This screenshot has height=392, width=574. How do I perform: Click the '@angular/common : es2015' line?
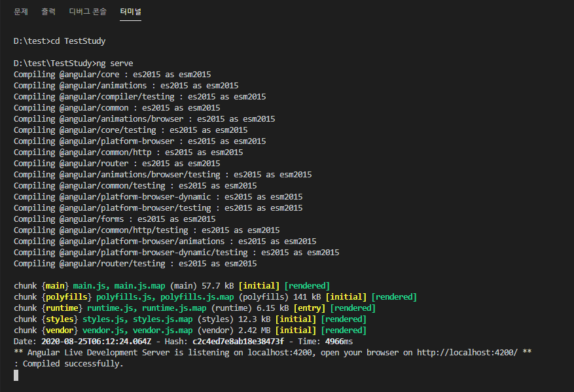(117, 107)
